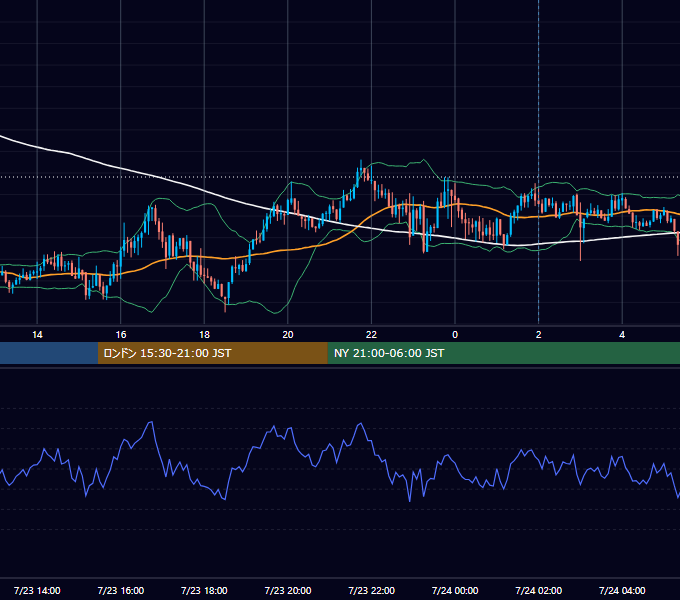Click the 7/24 04:00 date label
The width and height of the screenshot is (680, 600).
pyautogui.click(x=622, y=590)
